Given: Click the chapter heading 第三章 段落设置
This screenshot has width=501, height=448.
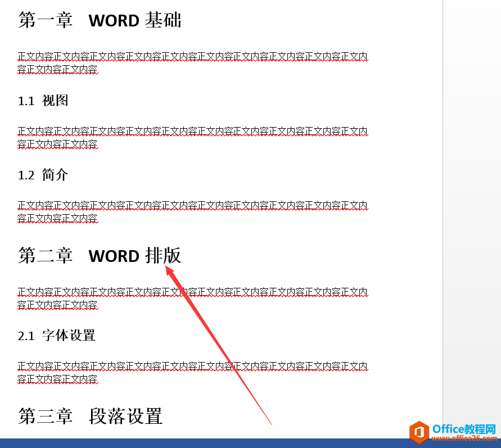Looking at the screenshot, I should pos(90,417).
